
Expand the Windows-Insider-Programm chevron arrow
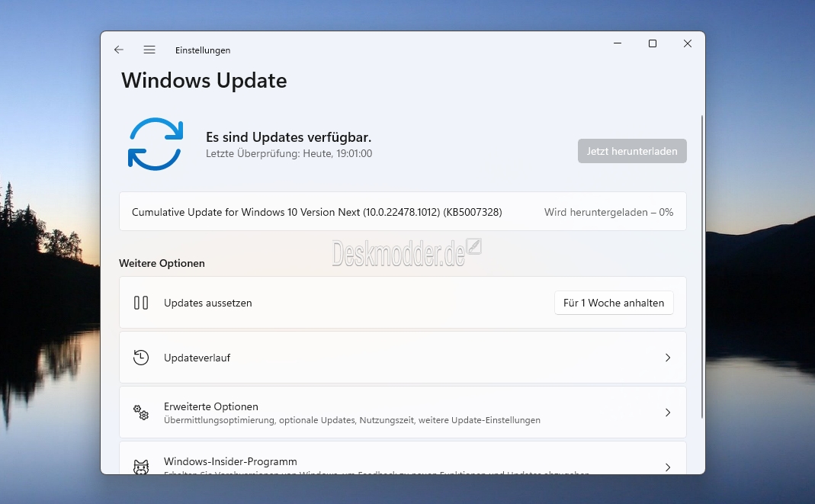pyautogui.click(x=668, y=467)
